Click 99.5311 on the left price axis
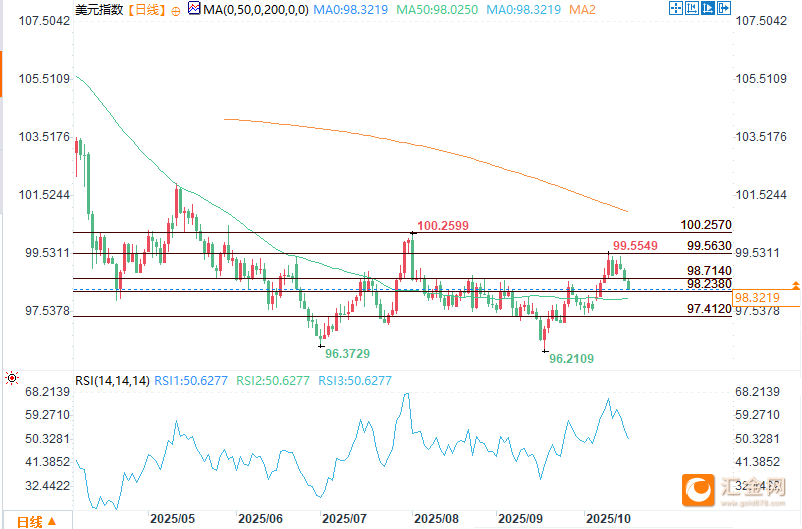The height and width of the screenshot is (529, 802). pyautogui.click(x=48, y=253)
